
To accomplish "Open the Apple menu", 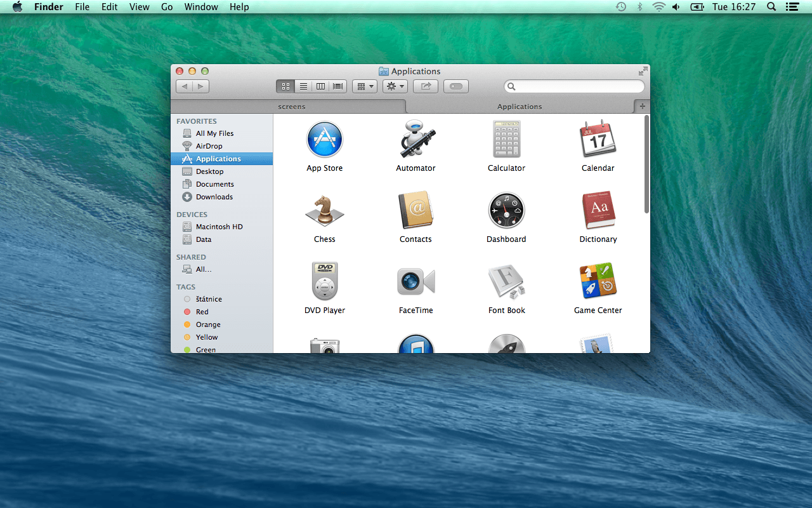I will (17, 7).
